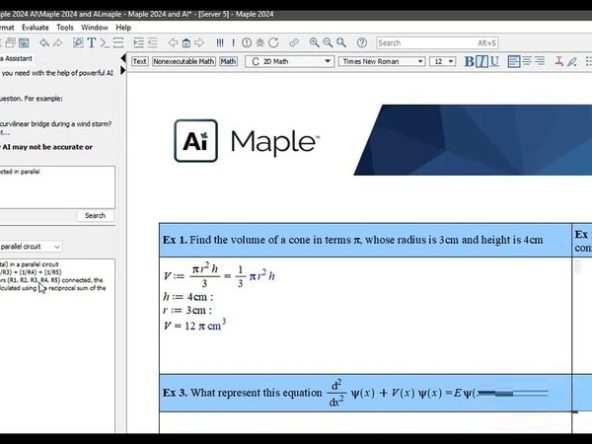
Task: Click the print icon in toolbar
Action: click(x=10, y=43)
